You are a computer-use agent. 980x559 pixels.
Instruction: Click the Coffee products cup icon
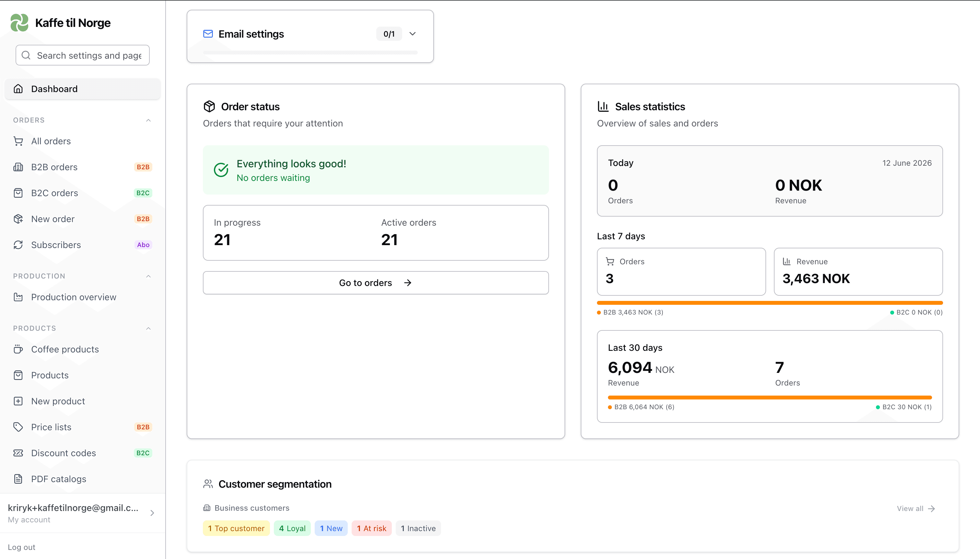tap(18, 349)
